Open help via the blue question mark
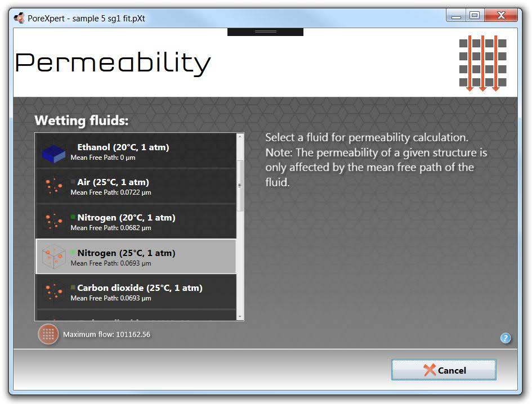Screen dimensions: 532x404 (x=505, y=338)
